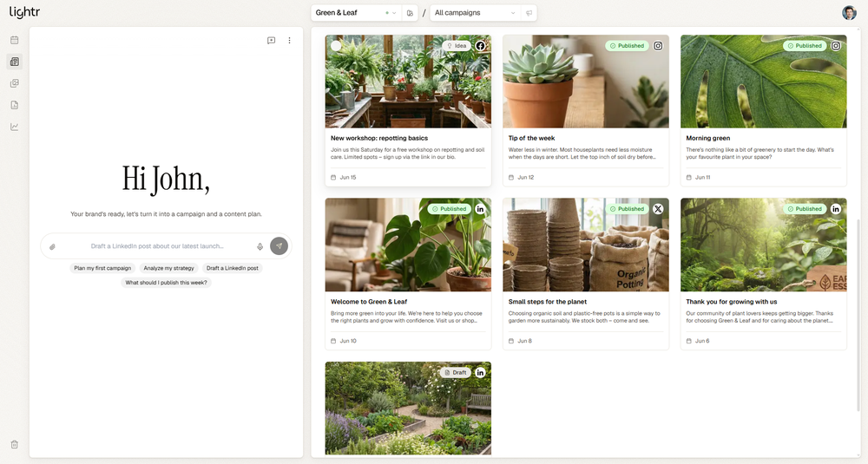The image size is (868, 464).
Task: Click the Thank you for growing with us title
Action: (x=731, y=302)
